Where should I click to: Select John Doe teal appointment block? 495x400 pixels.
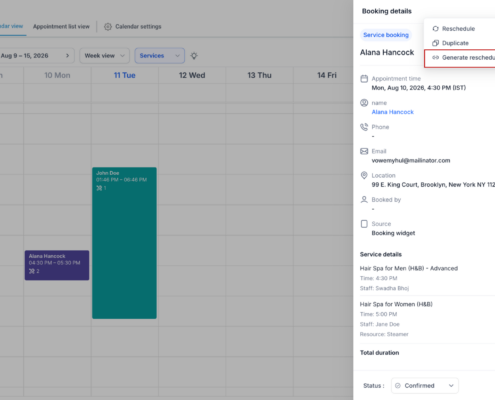tap(124, 243)
